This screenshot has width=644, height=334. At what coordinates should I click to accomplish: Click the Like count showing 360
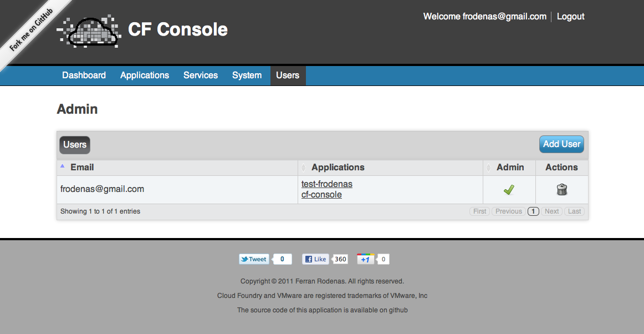340,259
